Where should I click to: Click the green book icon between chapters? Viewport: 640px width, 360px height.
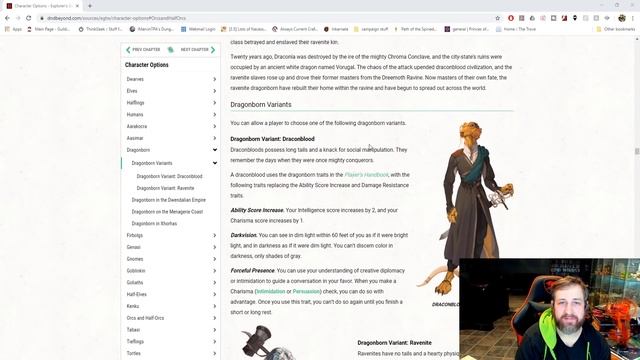click(x=171, y=50)
